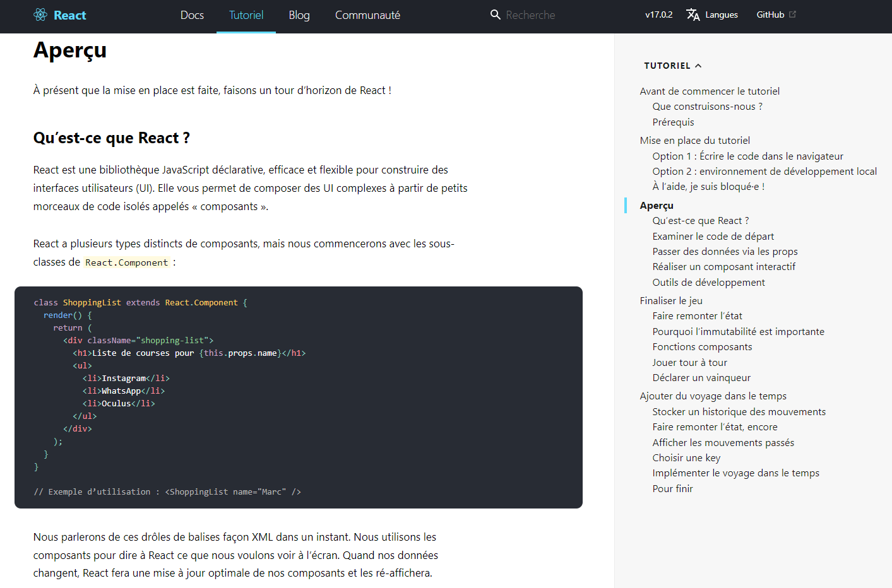892x588 pixels.
Task: Open 'Implémenter le voyage dans le temps'
Action: pyautogui.click(x=735, y=473)
